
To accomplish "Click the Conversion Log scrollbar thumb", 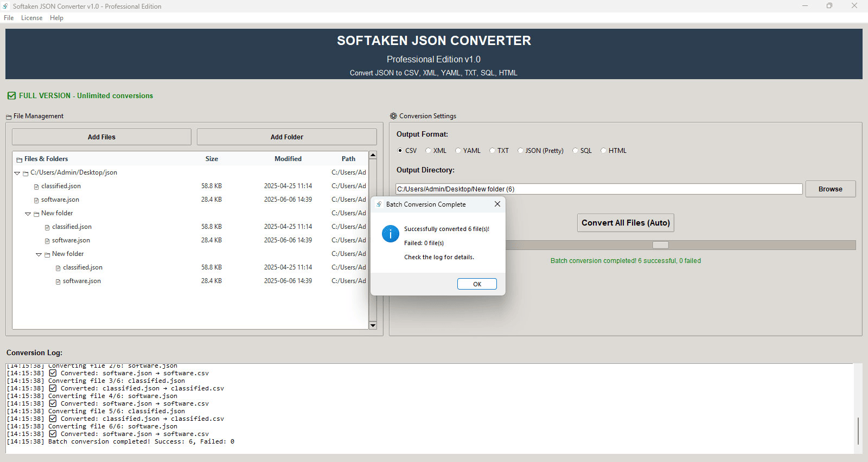I will [858, 431].
